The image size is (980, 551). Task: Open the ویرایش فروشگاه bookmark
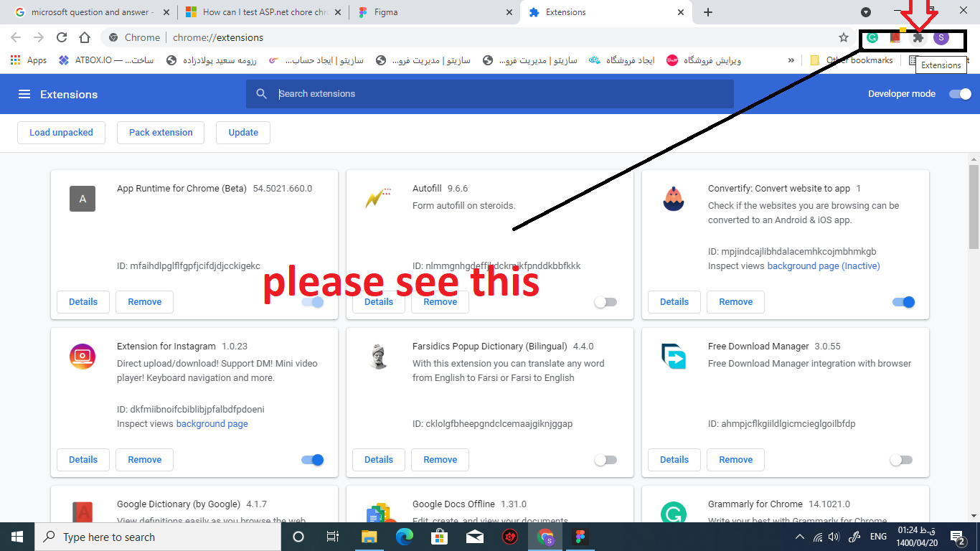tap(704, 60)
